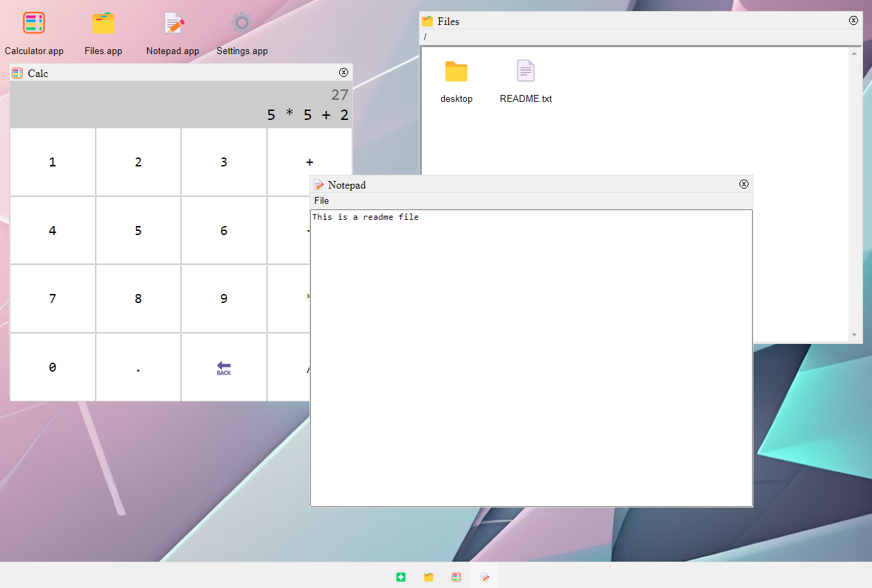Open the desktop folder in Files
The width and height of the screenshot is (872, 588).
coord(456,71)
